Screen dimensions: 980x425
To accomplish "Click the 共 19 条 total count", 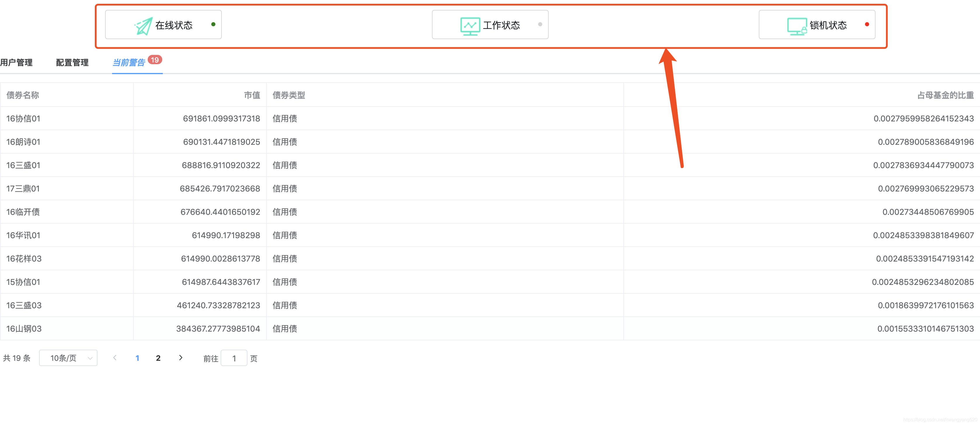I will 17,358.
